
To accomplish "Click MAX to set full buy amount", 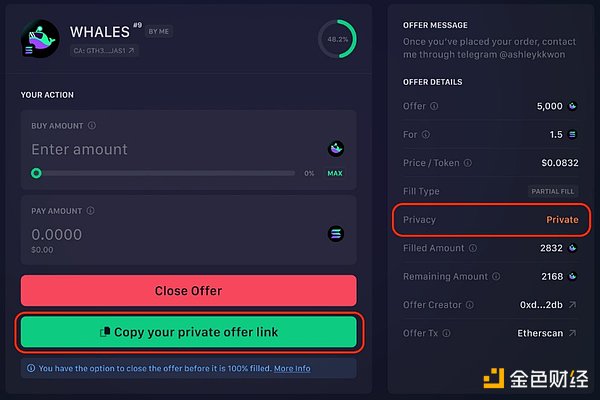I will (335, 173).
